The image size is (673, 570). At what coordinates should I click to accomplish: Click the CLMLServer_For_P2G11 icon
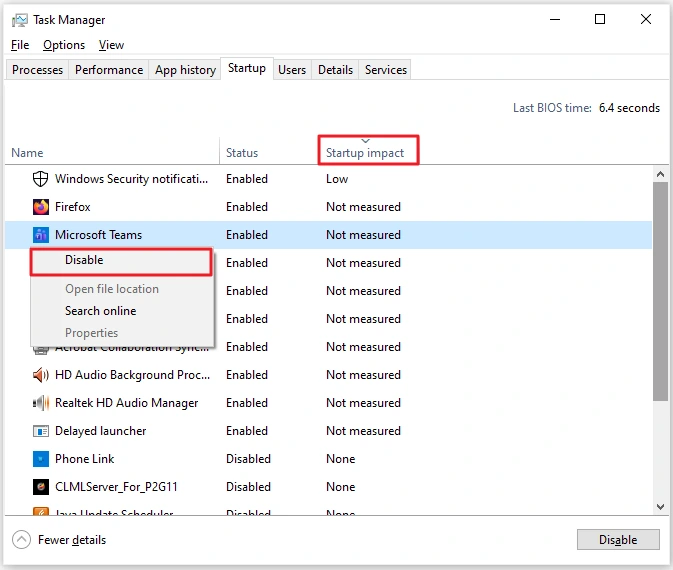(x=41, y=487)
